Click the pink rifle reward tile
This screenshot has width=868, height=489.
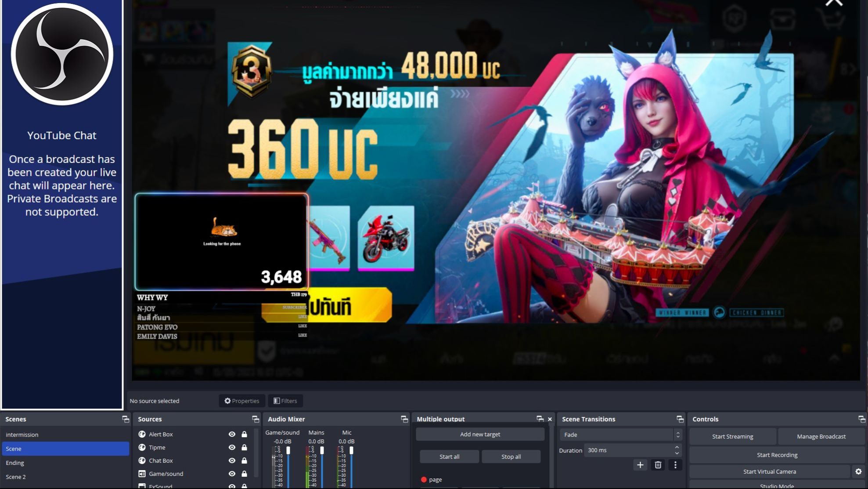point(328,238)
